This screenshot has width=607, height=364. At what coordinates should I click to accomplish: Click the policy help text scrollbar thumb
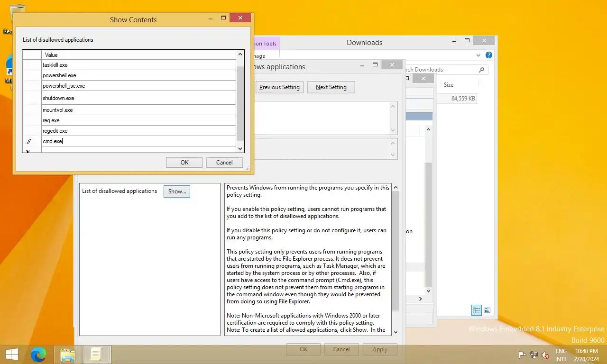[x=395, y=251]
